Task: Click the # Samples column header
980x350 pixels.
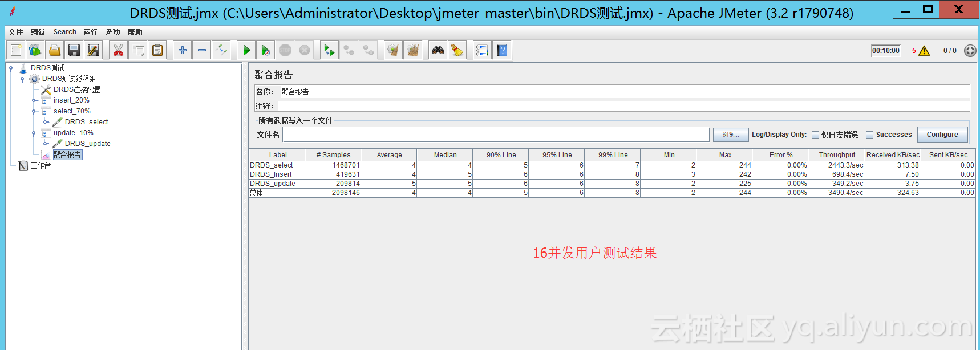Action: point(334,155)
